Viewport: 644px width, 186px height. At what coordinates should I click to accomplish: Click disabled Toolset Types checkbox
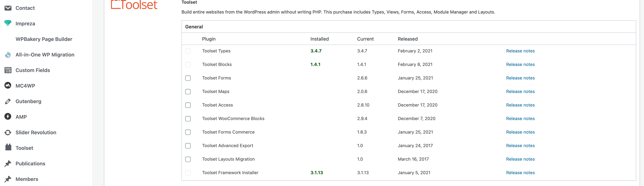(188, 51)
